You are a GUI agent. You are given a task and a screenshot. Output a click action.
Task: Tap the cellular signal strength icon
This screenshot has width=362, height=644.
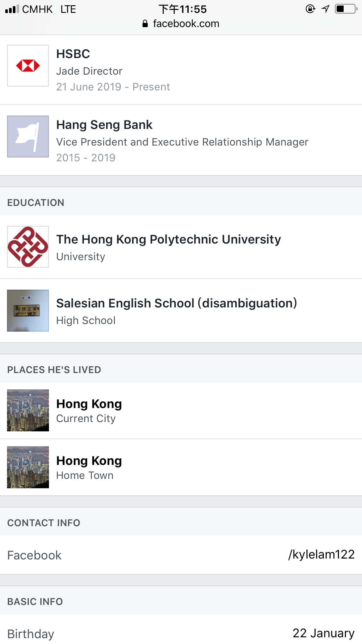[x=12, y=9]
